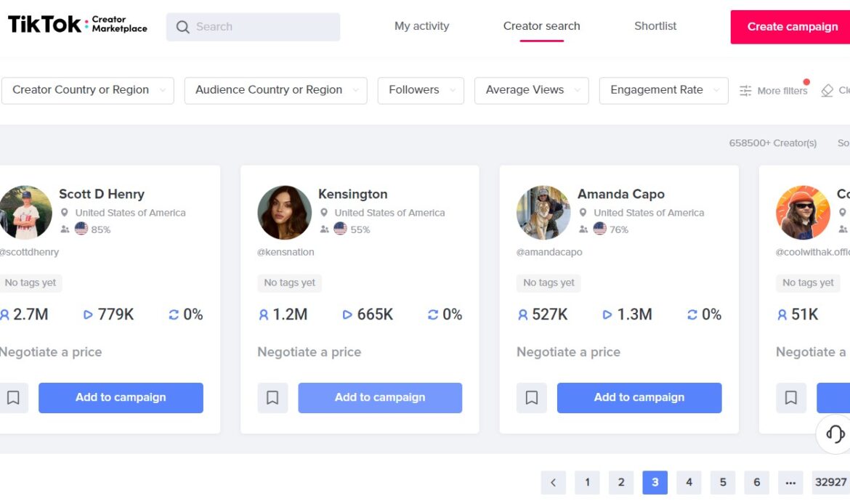Bookmark Kensington creator card
This screenshot has height=504, width=850.
click(x=272, y=398)
